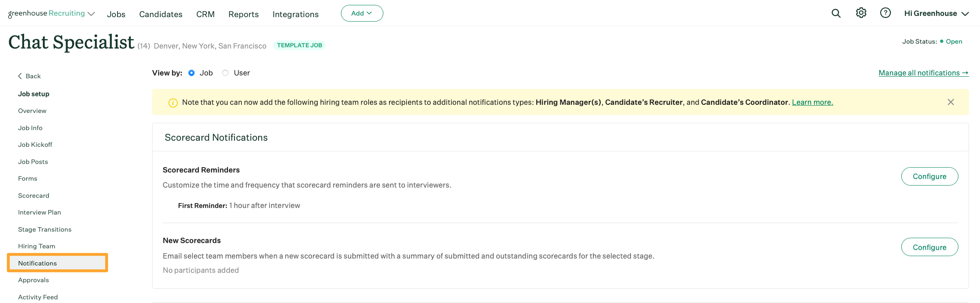The height and width of the screenshot is (303, 980).
Task: Select the Job view radio button
Action: click(x=191, y=73)
